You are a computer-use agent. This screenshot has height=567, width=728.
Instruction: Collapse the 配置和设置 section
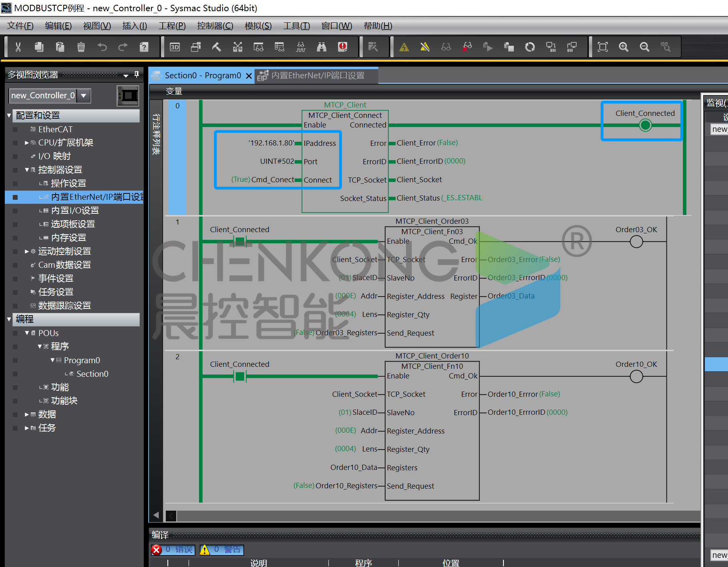pyautogui.click(x=9, y=115)
